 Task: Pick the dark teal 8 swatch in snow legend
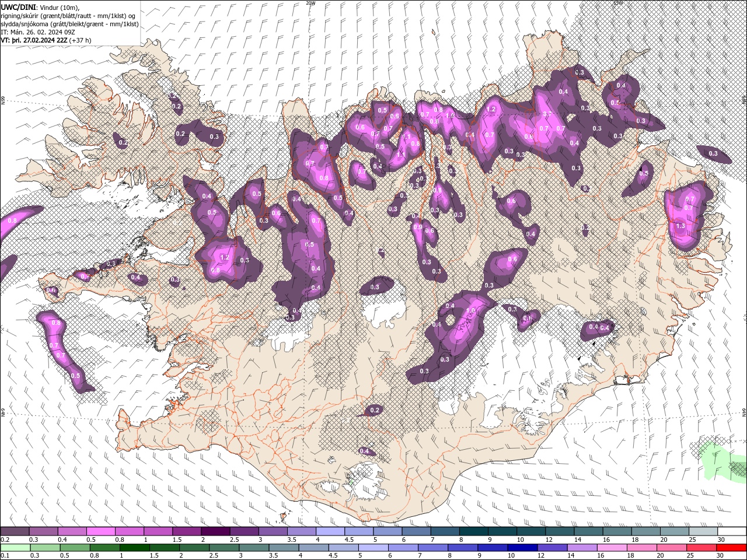pos(473,531)
